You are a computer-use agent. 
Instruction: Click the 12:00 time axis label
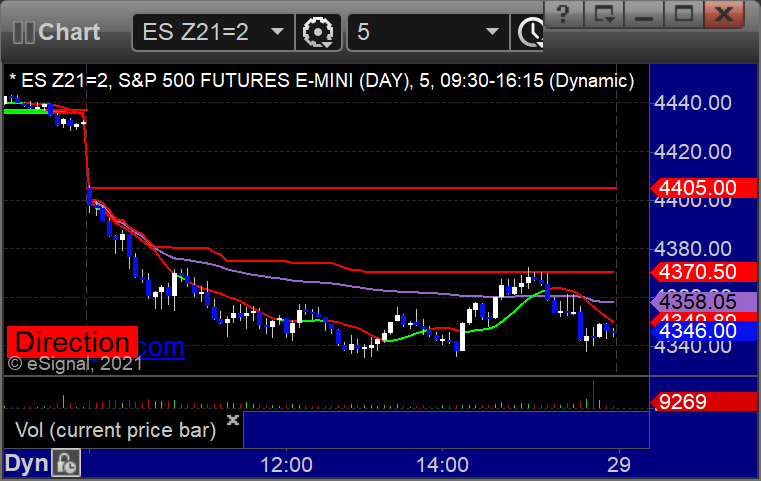286,465
